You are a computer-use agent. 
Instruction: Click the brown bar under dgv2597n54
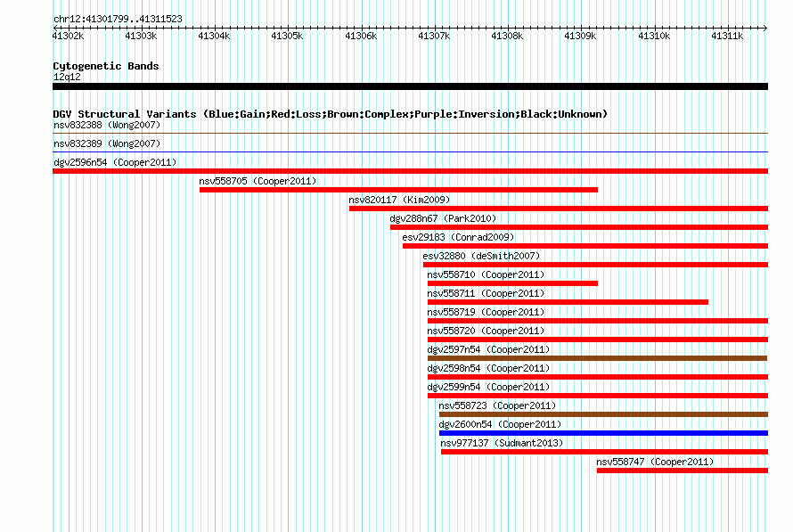tap(597, 358)
